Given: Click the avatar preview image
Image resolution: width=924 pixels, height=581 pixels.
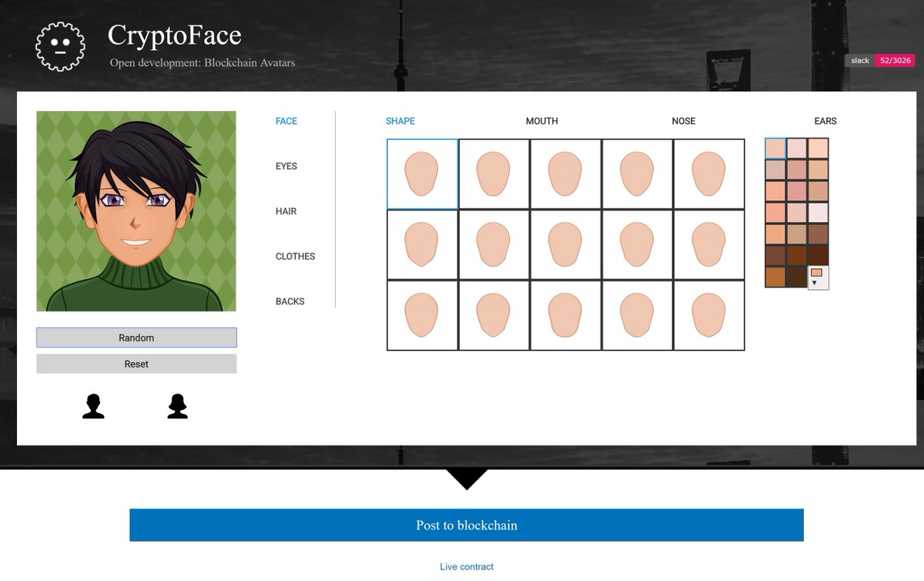Looking at the screenshot, I should point(136,211).
